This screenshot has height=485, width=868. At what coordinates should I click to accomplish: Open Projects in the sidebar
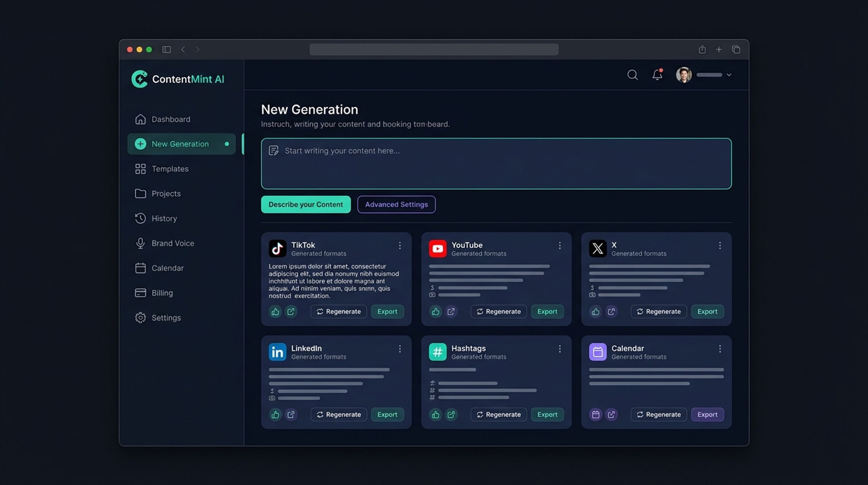click(x=182, y=193)
